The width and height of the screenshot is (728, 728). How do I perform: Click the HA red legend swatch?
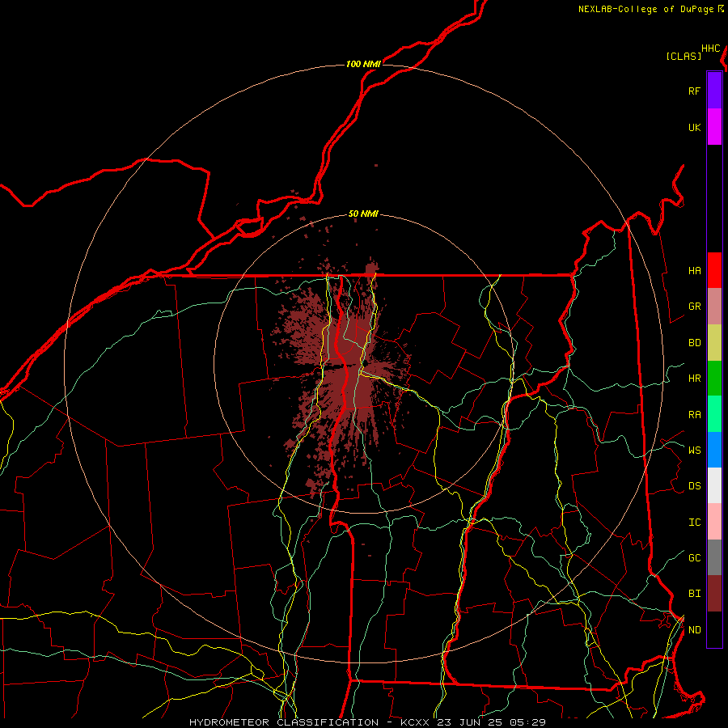point(714,270)
